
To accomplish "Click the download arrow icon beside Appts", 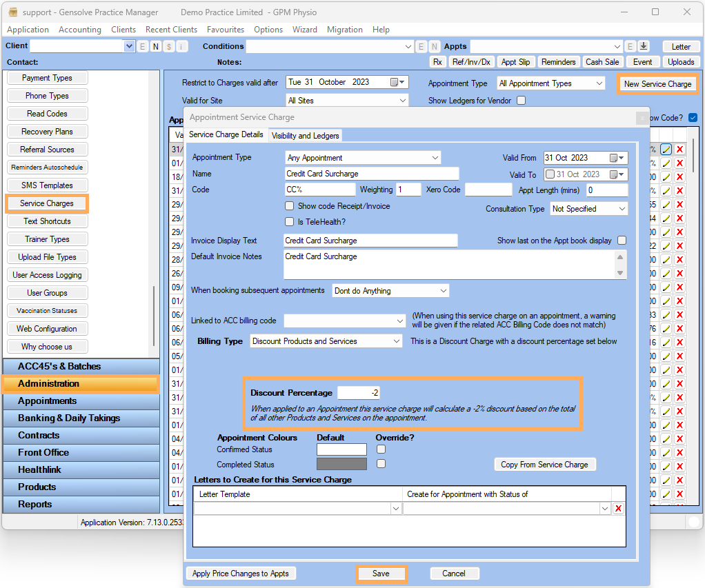I will pos(644,46).
